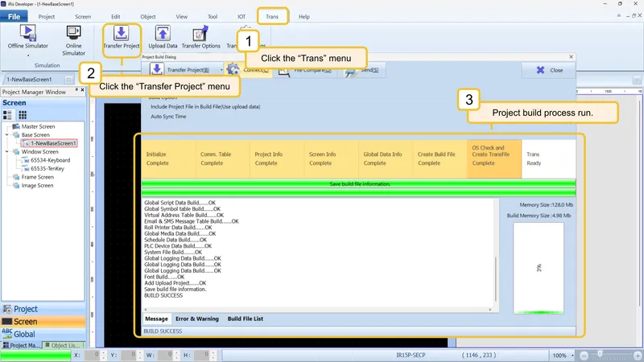Screen dimensions: 644x362
Task: Click the File Compare magnifier icon
Action: [284, 71]
